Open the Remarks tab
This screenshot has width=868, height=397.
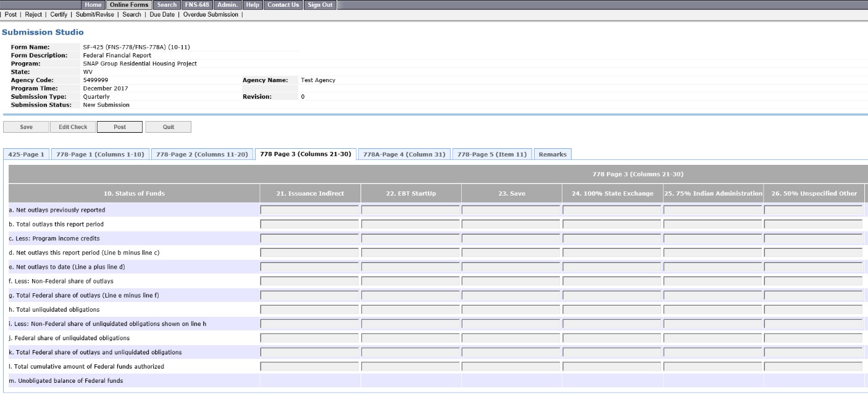(552, 154)
